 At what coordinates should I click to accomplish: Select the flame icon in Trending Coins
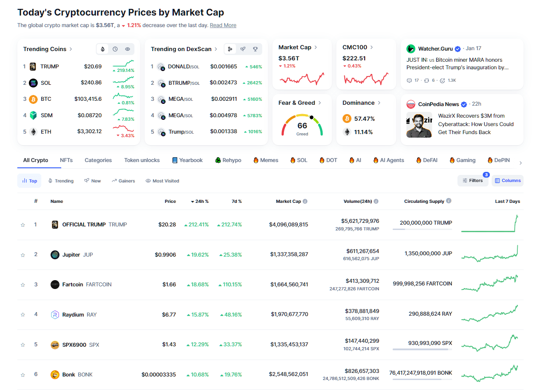(x=103, y=49)
